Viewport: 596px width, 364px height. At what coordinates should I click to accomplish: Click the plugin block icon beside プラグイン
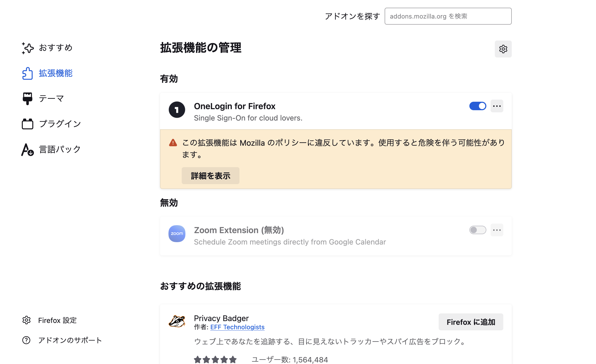[x=28, y=124]
